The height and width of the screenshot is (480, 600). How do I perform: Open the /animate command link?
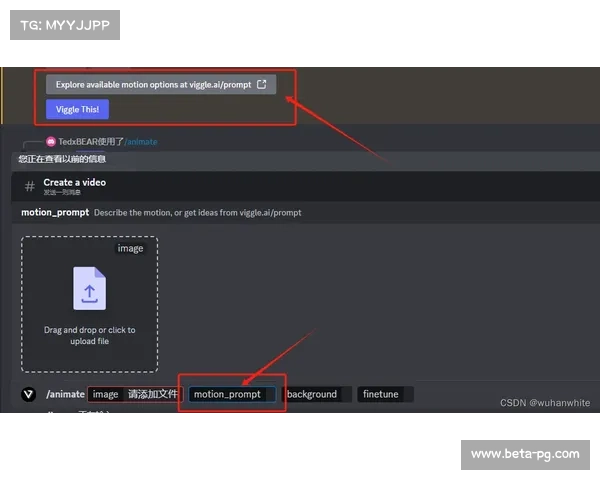[x=141, y=142]
